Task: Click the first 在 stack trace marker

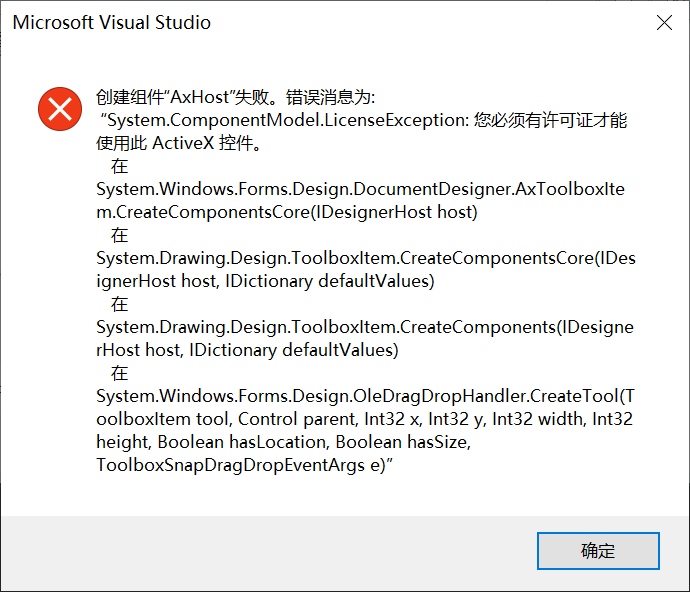Action: tap(119, 166)
